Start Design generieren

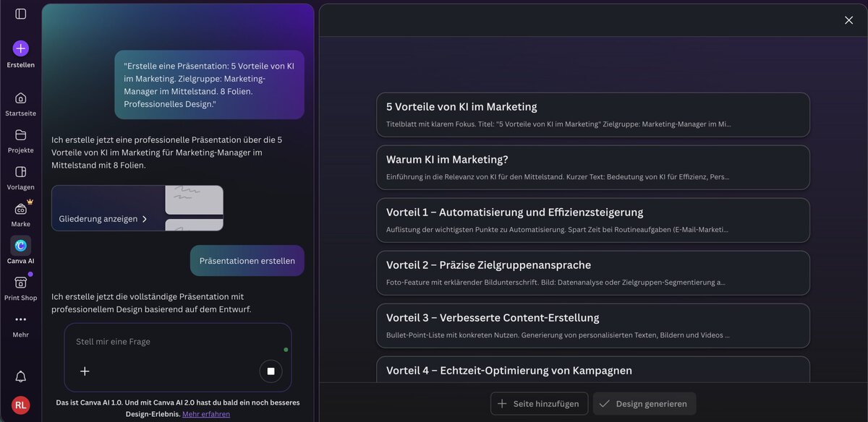pos(643,403)
